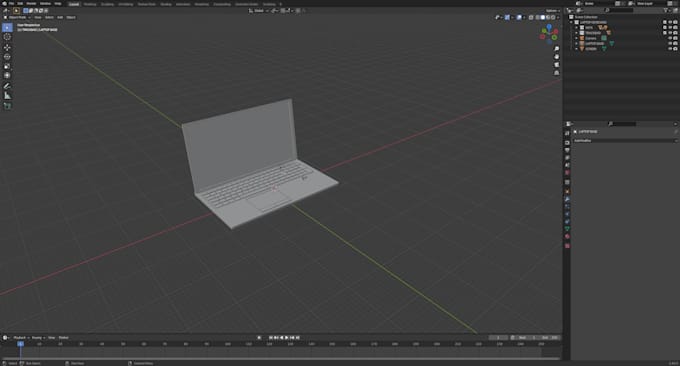Viewport: 680px width, 366px height.
Task: Open the Edit menu
Action: 20,3
